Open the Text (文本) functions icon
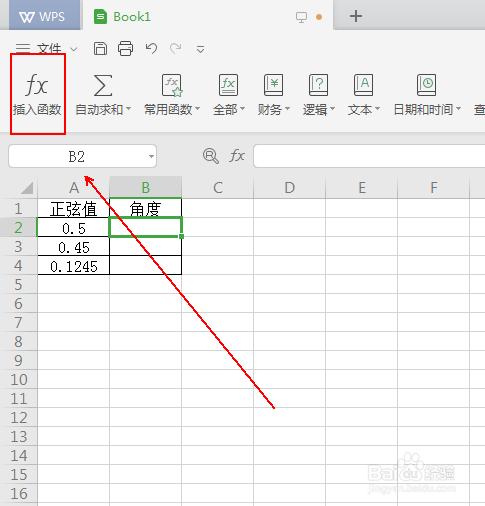The width and height of the screenshot is (485, 506). [363, 85]
